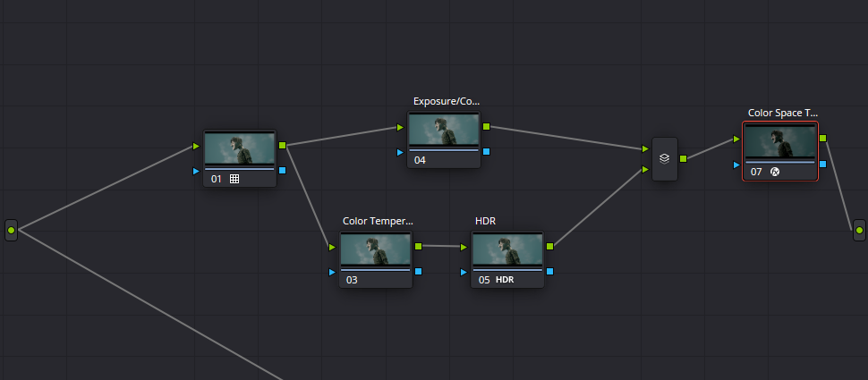Click node 04 green RGB input triangle
The height and width of the screenshot is (380, 868).
tap(400, 127)
